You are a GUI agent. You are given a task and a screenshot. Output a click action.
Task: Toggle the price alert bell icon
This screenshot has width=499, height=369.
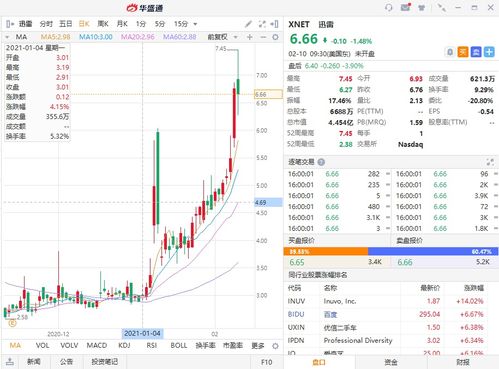click(450, 52)
